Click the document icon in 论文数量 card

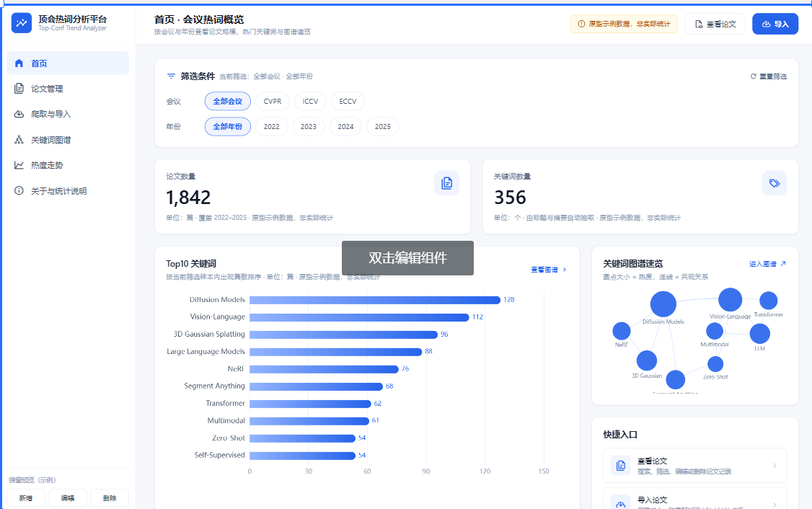coord(446,183)
